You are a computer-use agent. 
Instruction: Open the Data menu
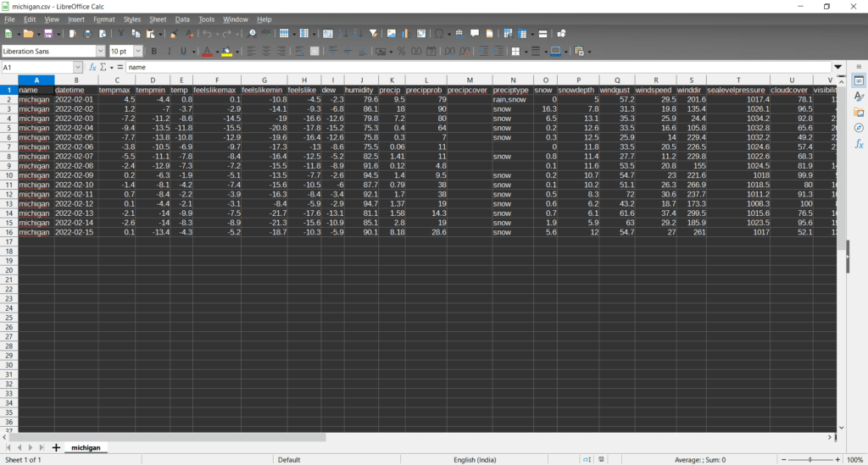tap(182, 19)
